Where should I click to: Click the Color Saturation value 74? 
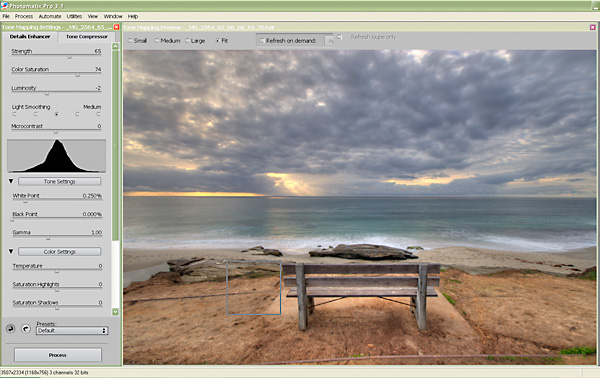pos(98,69)
